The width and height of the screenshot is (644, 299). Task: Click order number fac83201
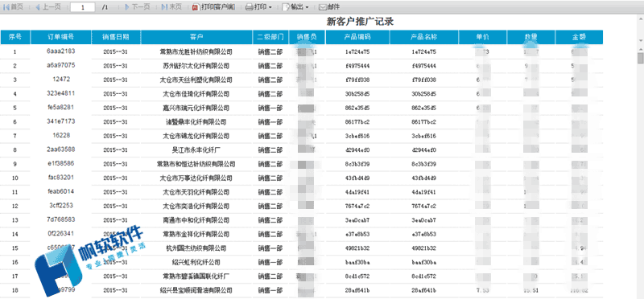point(61,177)
